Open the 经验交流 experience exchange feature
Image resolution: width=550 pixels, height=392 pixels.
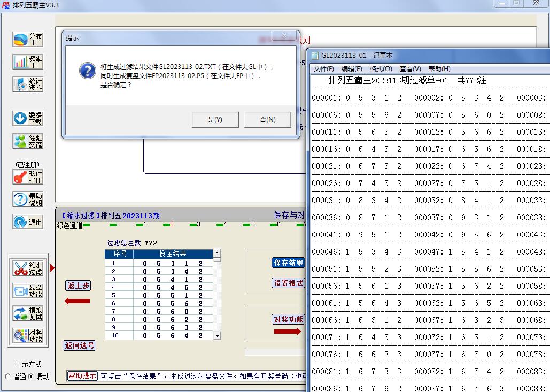pyautogui.click(x=27, y=141)
